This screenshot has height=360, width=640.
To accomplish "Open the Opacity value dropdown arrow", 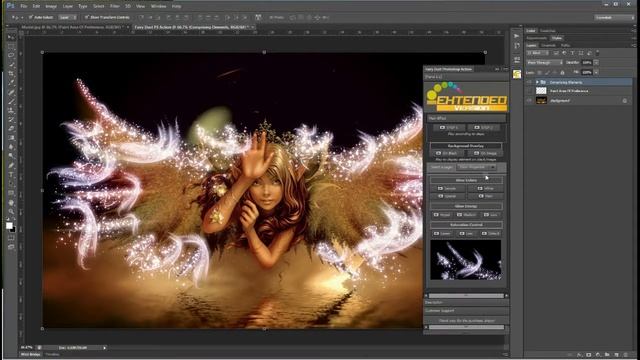I will click(596, 62).
